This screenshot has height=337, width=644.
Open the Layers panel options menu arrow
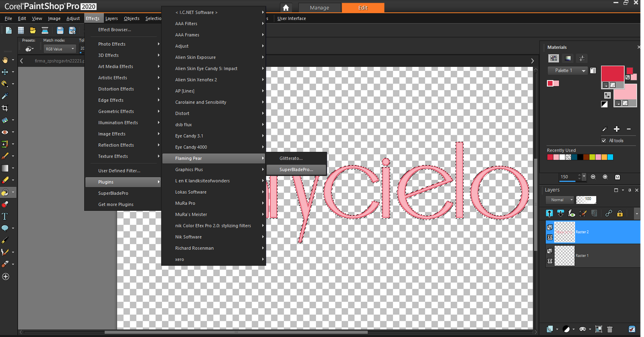pyautogui.click(x=622, y=190)
